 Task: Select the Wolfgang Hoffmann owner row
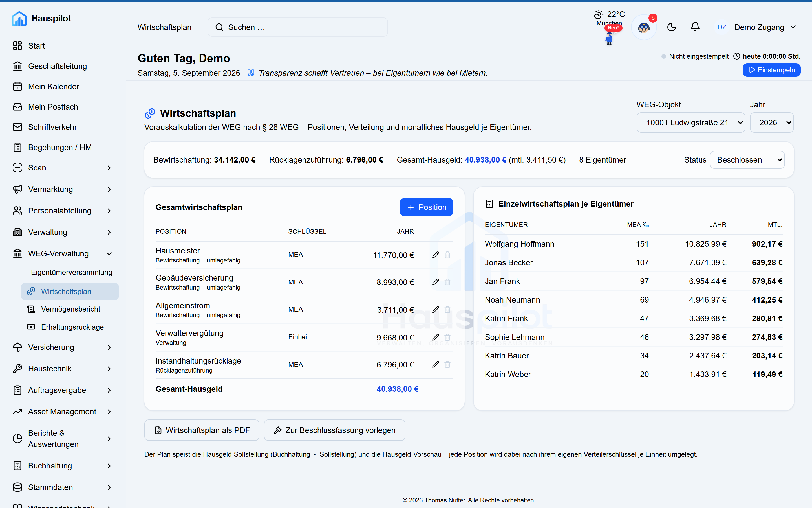pyautogui.click(x=634, y=244)
